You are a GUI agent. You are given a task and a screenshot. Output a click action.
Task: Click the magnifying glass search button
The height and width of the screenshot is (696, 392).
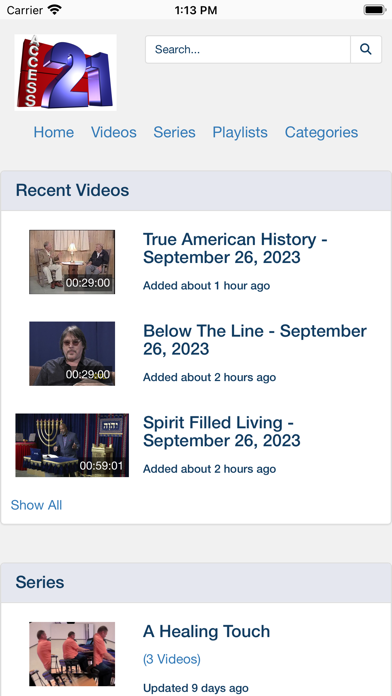click(x=366, y=49)
